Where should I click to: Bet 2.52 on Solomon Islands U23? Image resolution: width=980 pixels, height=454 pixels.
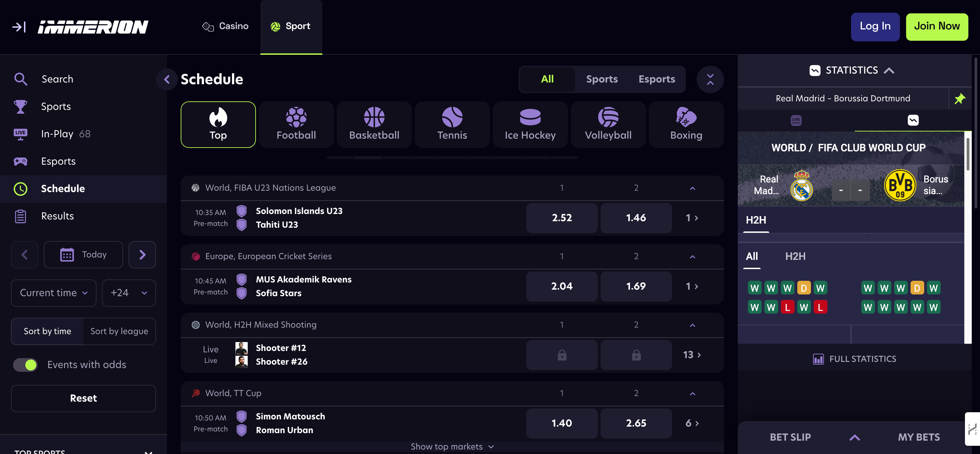click(562, 218)
